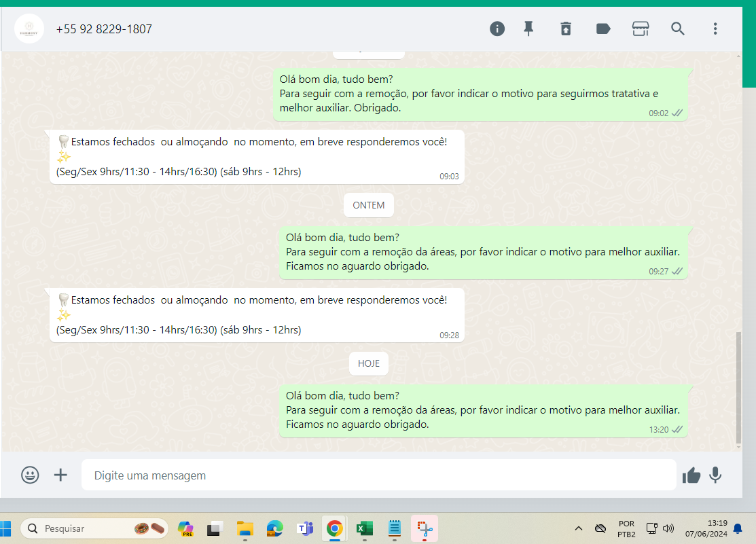
Task: Open the storefront catalog icon
Action: 641,29
